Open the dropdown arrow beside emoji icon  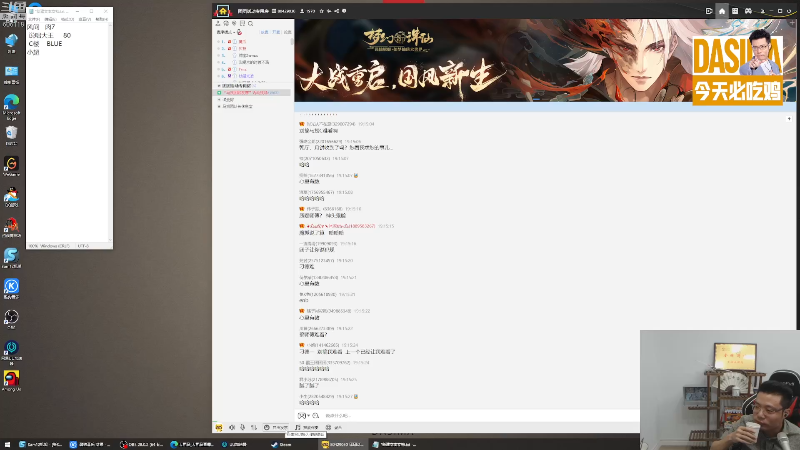[x=309, y=416]
